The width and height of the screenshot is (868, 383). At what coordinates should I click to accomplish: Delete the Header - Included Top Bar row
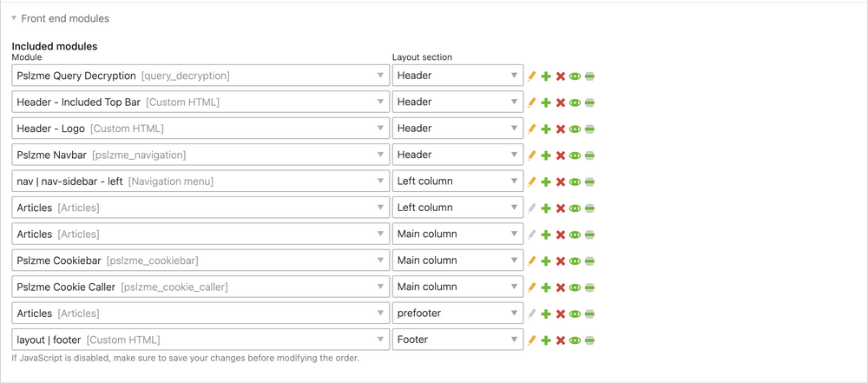pyautogui.click(x=560, y=102)
